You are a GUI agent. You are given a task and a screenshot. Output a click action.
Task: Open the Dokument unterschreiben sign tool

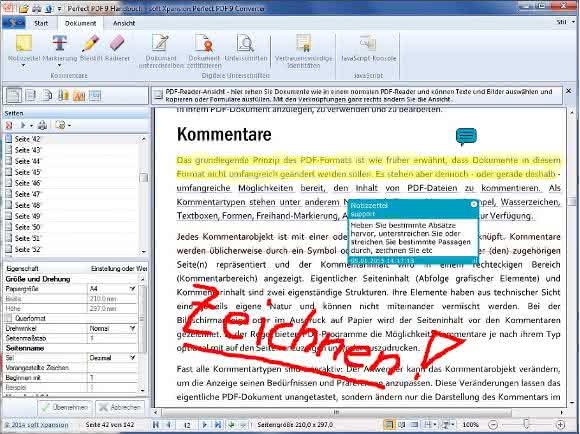[x=161, y=51]
